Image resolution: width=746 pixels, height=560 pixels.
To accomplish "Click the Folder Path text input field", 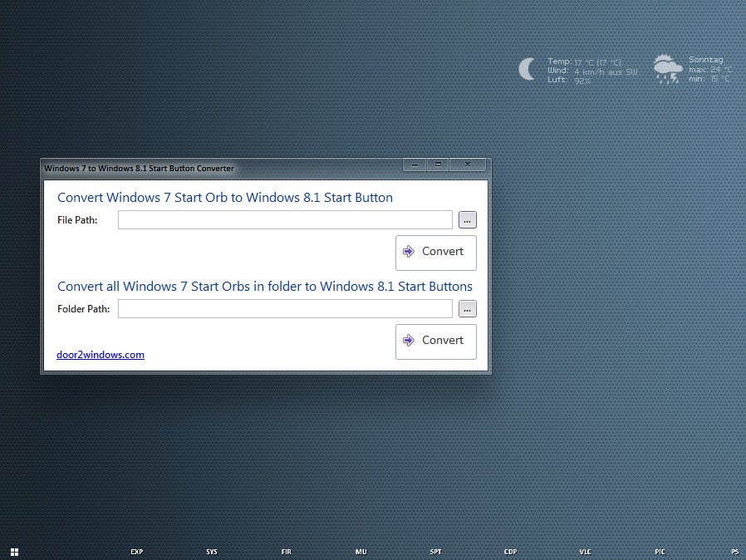I will coord(285,309).
